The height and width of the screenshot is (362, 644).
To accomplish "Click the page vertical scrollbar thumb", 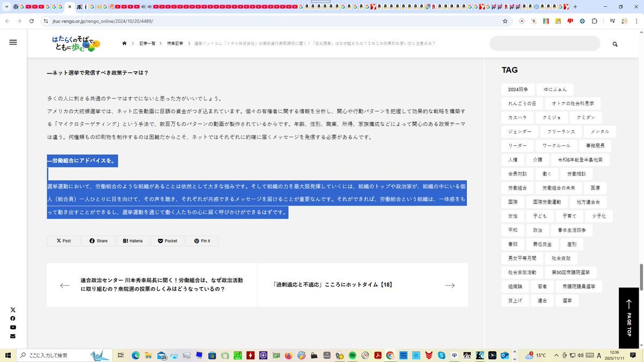I will pyautogui.click(x=640, y=277).
